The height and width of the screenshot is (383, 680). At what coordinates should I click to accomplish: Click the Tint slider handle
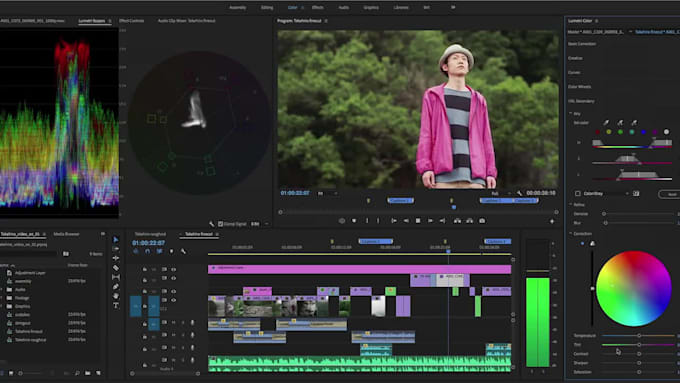639,344
